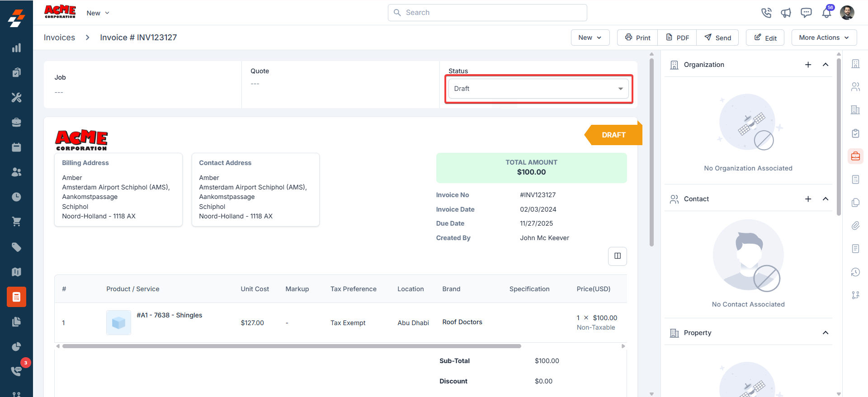Open the briefcase jobs icon in left sidebar

coord(16,122)
